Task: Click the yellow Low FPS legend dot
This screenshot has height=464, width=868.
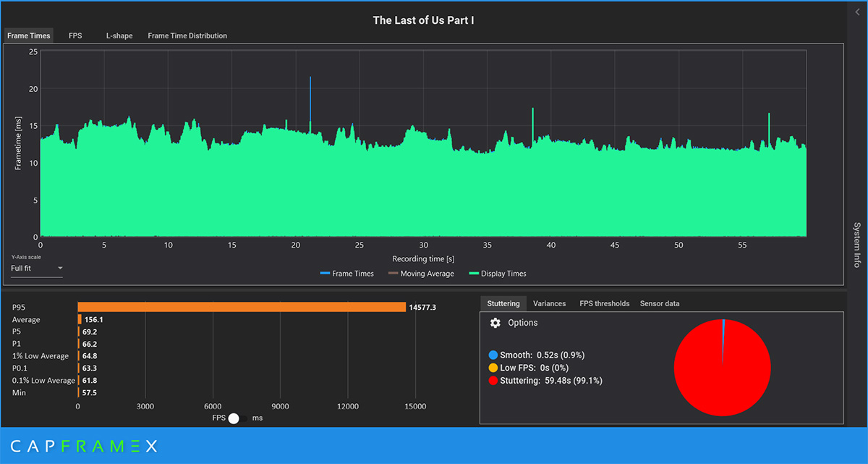Action: pyautogui.click(x=493, y=368)
